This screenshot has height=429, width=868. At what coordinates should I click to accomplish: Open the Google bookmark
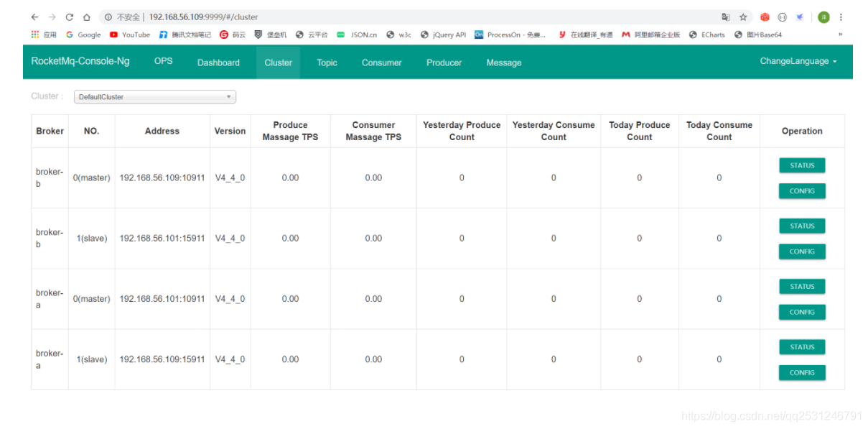click(x=83, y=34)
